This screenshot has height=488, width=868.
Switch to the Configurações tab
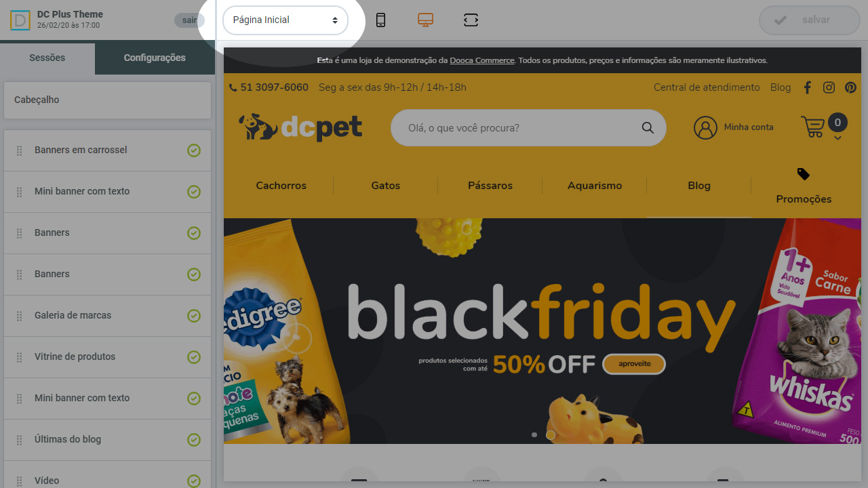click(x=155, y=58)
